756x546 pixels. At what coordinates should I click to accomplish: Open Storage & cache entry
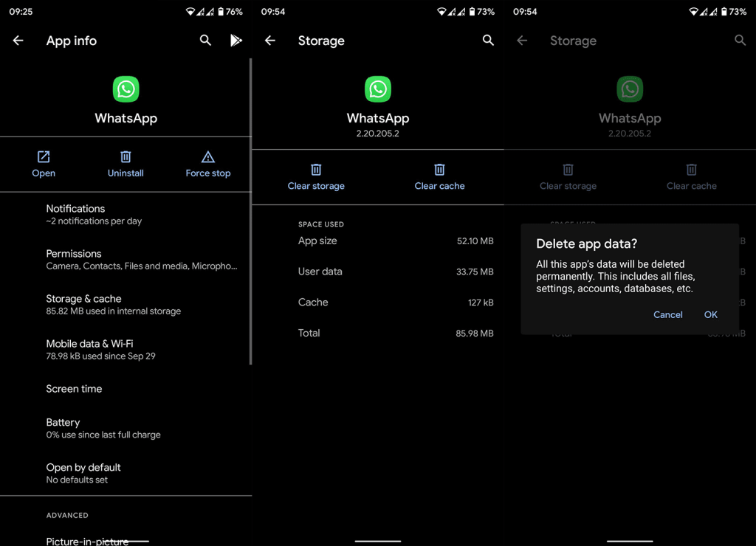[x=126, y=305]
